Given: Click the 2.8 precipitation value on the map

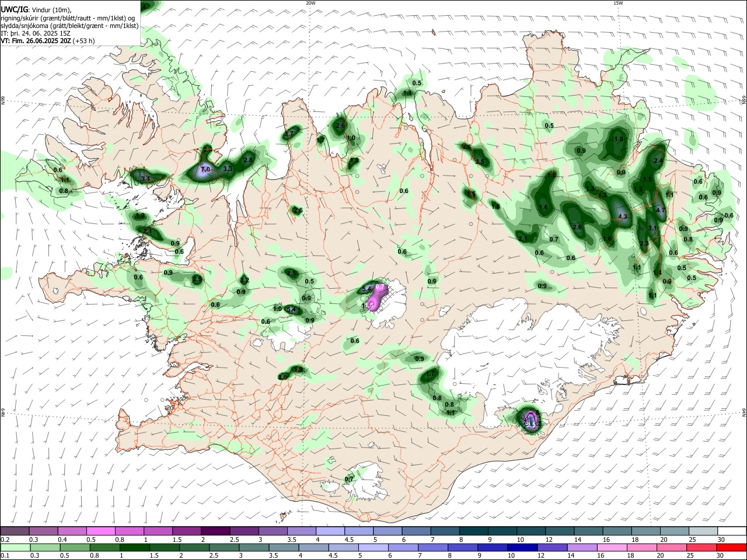Looking at the screenshot, I should click(x=248, y=160).
